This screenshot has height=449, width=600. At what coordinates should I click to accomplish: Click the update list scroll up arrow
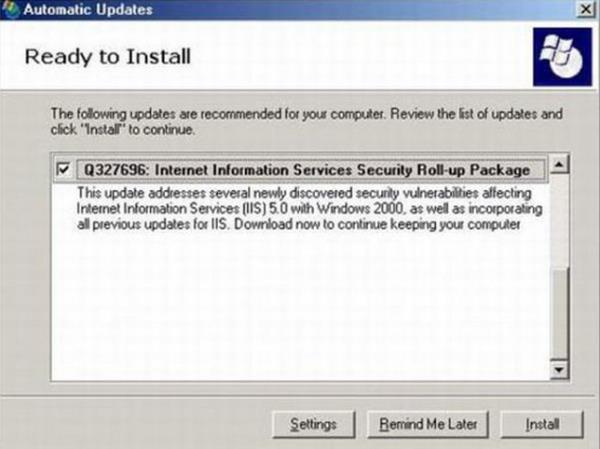560,164
